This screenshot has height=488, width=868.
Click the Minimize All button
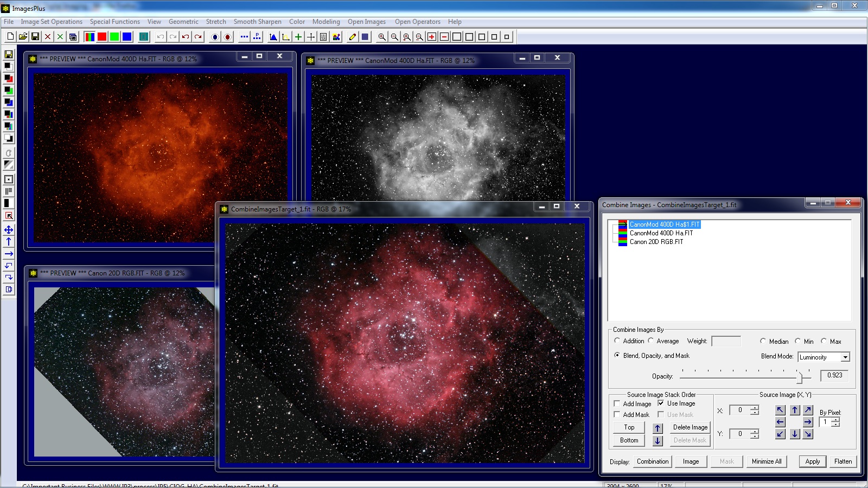click(x=767, y=461)
